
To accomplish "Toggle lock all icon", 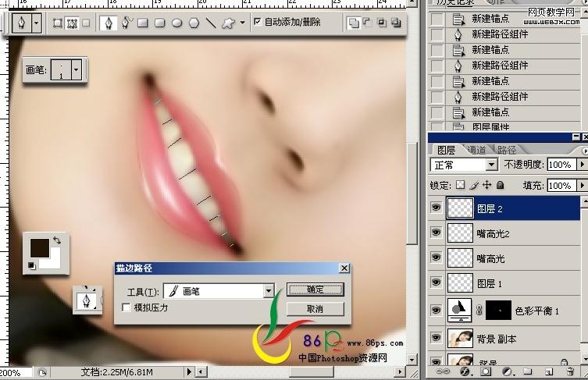I will tap(501, 185).
